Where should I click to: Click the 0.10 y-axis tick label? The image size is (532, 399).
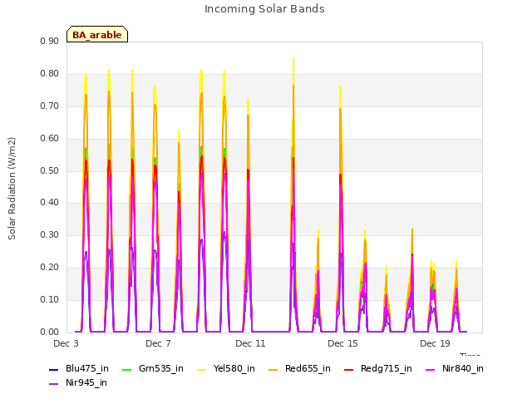50,299
